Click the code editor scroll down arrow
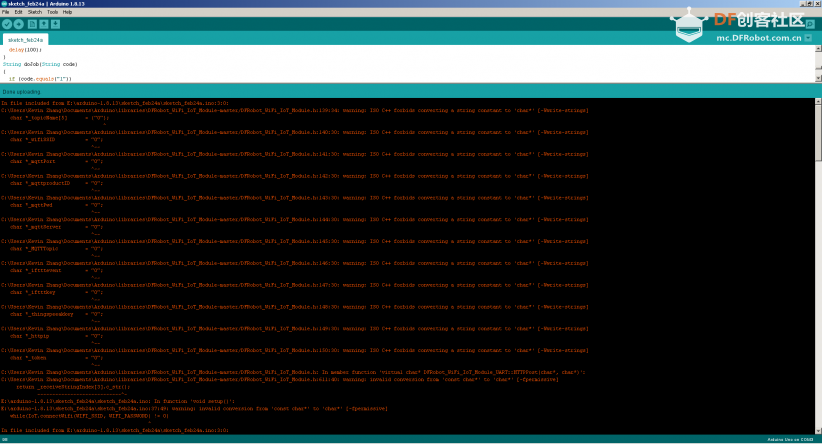 [x=818, y=79]
